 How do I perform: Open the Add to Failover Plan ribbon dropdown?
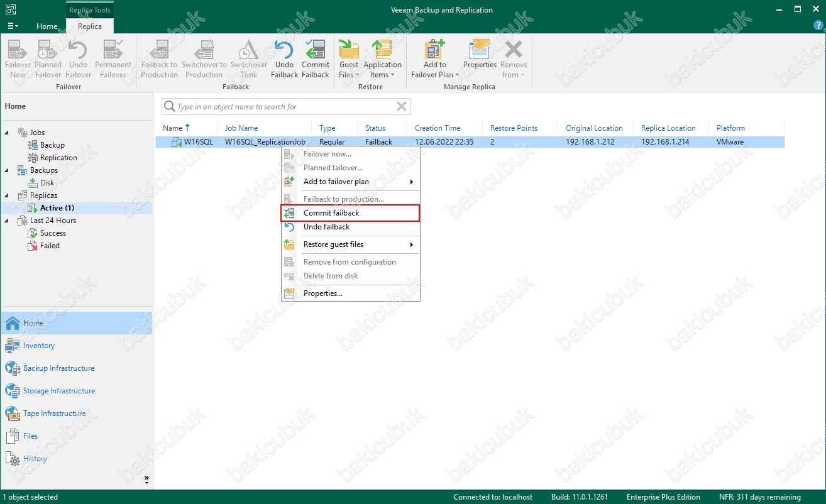tap(434, 59)
